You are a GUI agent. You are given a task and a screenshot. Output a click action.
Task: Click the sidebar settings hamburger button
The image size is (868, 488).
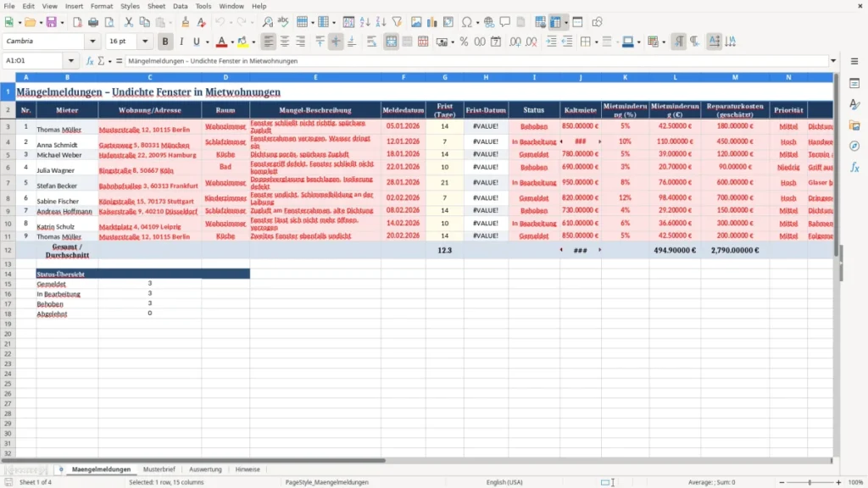pos(854,61)
